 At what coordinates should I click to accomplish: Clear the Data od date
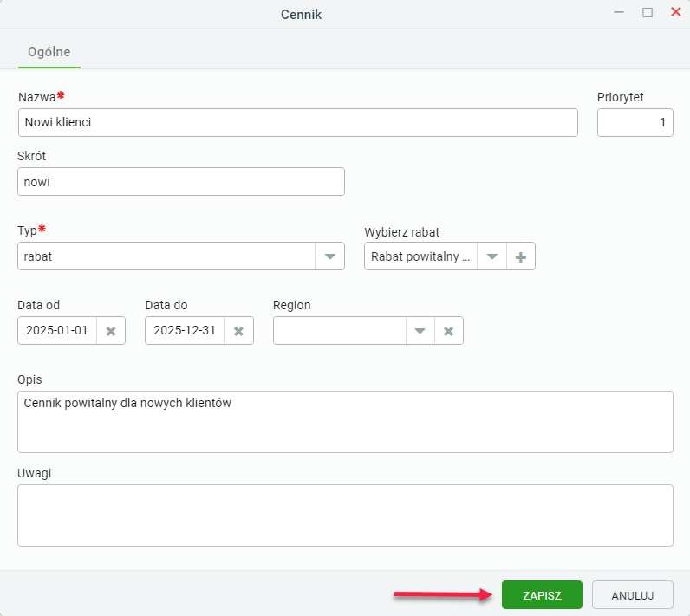111,331
